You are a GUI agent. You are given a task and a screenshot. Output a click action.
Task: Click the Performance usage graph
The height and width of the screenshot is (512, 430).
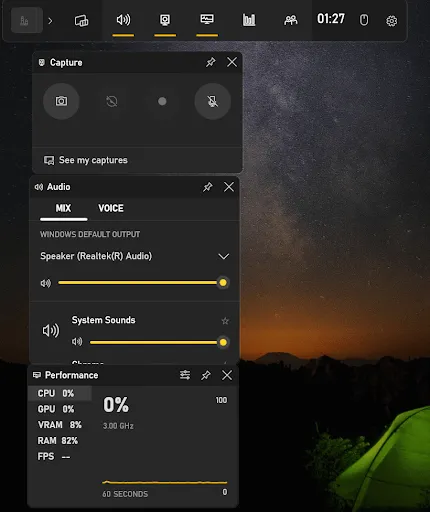click(165, 482)
